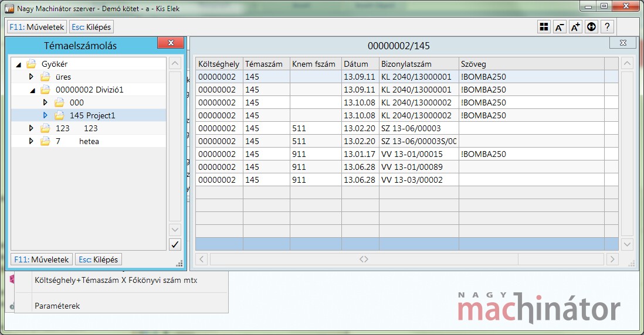The image size is (644, 335).
Task: Click the Szöveg column header
Action: point(531,64)
